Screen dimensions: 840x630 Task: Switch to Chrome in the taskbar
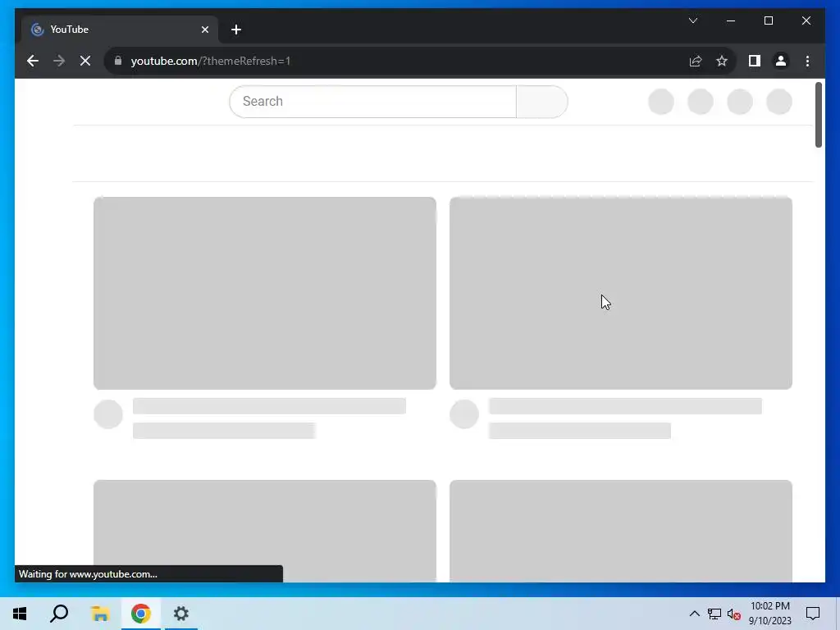(141, 614)
